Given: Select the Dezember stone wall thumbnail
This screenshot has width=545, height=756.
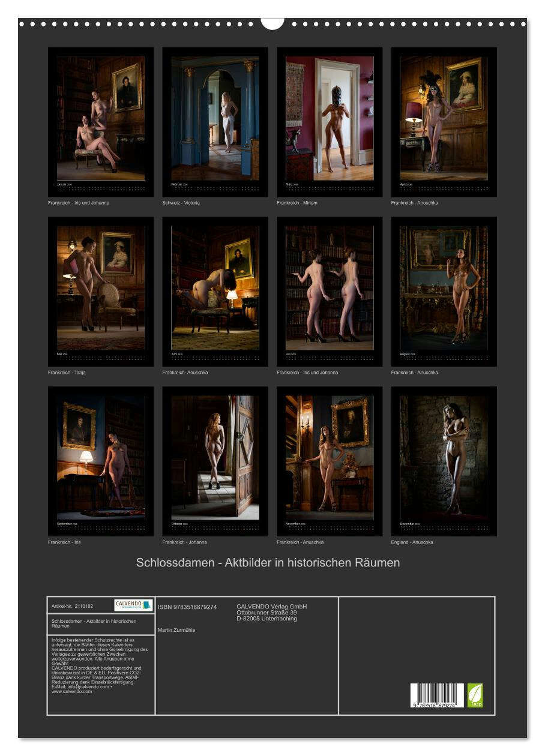Looking at the screenshot, I should [x=444, y=461].
